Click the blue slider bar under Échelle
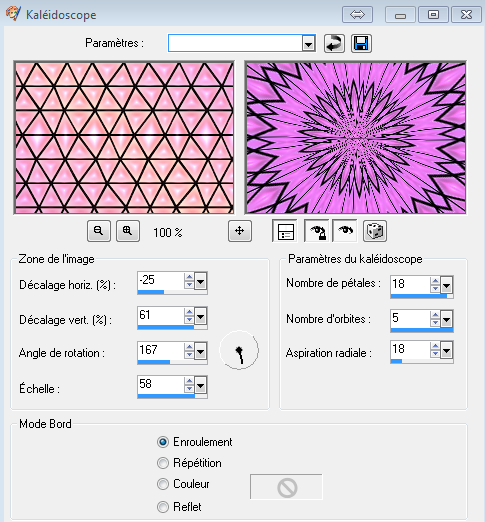 pyautogui.click(x=172, y=396)
